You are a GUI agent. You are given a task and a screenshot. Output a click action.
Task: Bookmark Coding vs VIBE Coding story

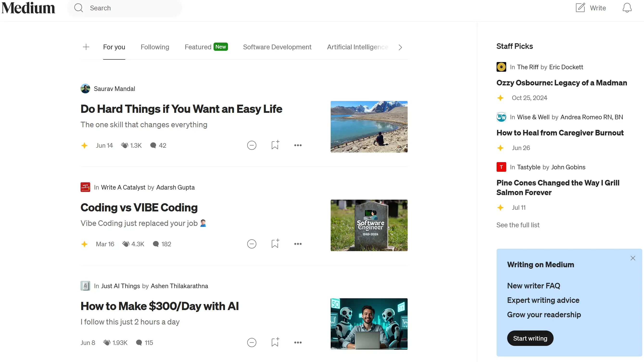coord(275,243)
